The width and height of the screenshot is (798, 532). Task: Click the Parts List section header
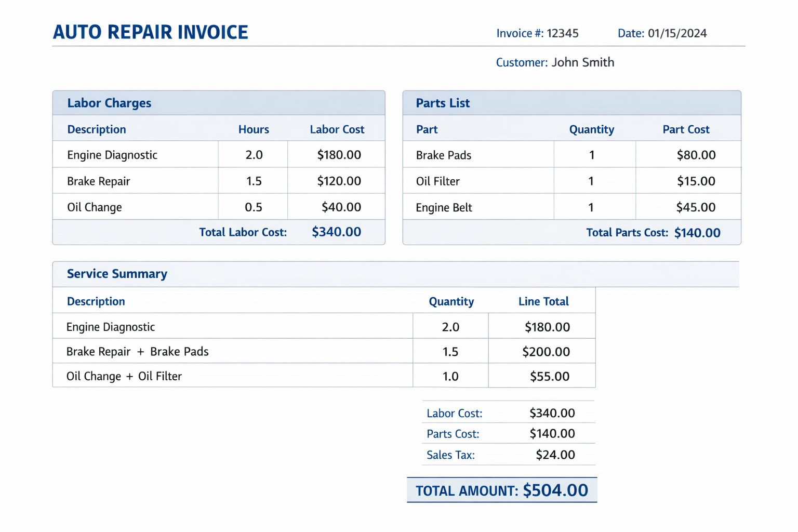point(443,103)
